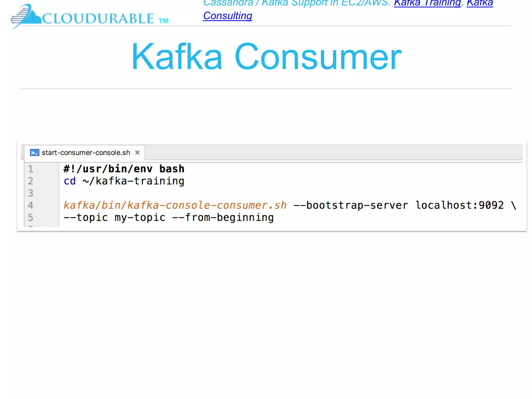Click the CLOUDURABLE brand name text
The height and width of the screenshot is (399, 532).
[98, 19]
